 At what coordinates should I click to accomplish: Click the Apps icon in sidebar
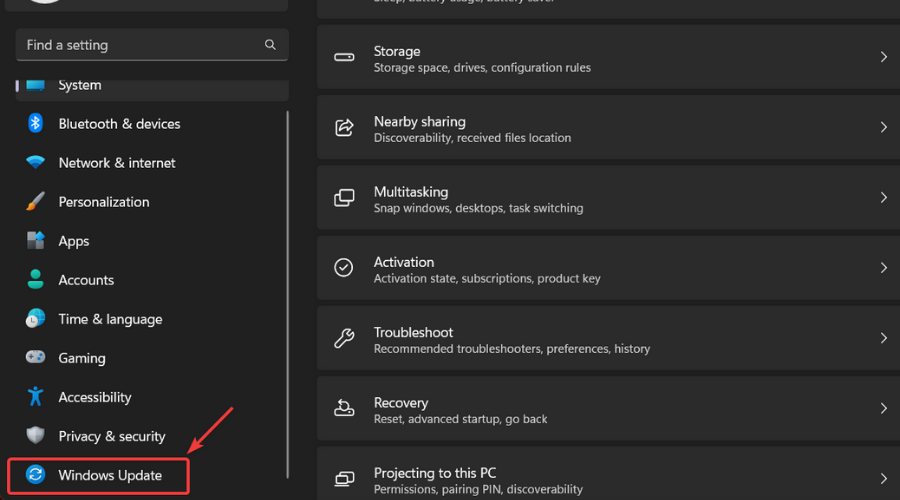[x=36, y=241]
